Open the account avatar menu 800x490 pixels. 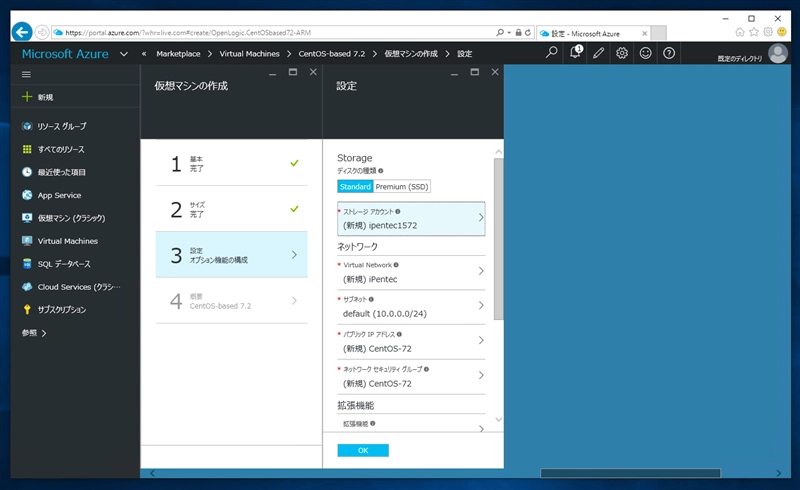pyautogui.click(x=778, y=53)
